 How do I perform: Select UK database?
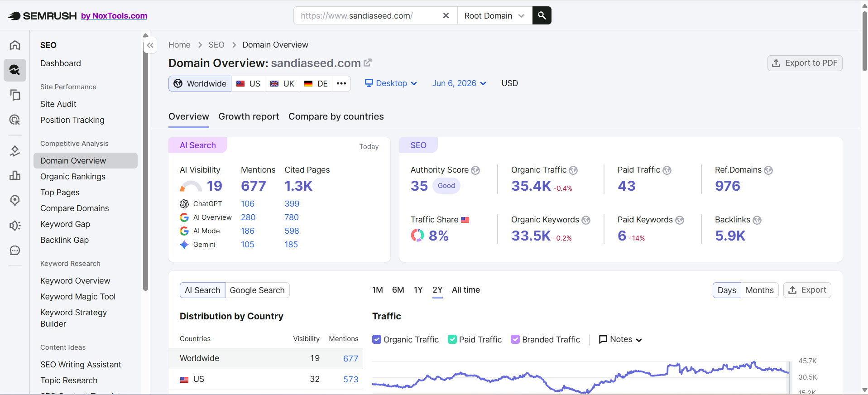(282, 84)
